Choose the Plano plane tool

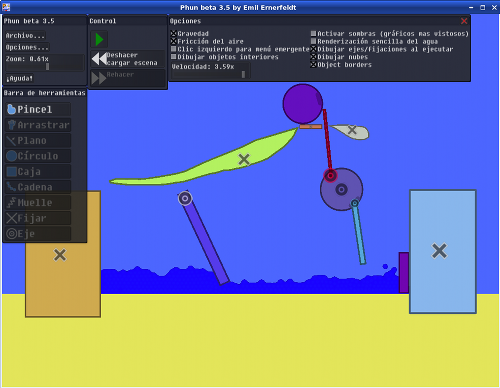[38, 140]
